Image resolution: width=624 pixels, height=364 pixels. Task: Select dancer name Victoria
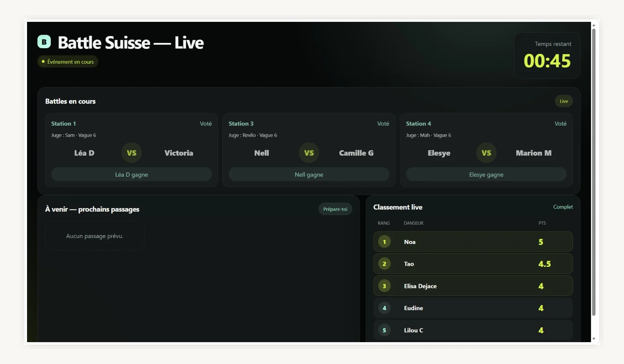coord(179,153)
